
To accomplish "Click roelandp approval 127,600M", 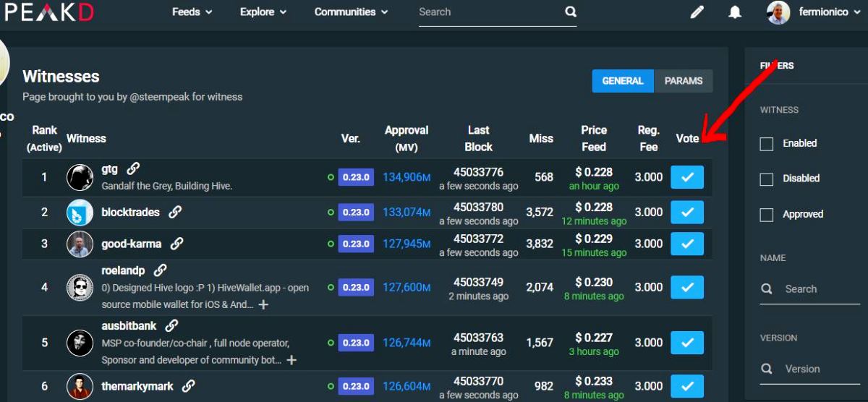I will [x=407, y=287].
